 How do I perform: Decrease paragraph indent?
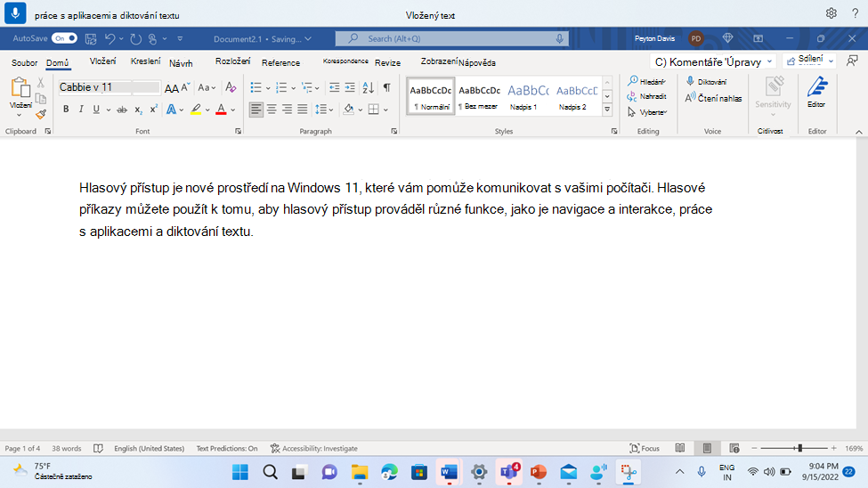335,87
